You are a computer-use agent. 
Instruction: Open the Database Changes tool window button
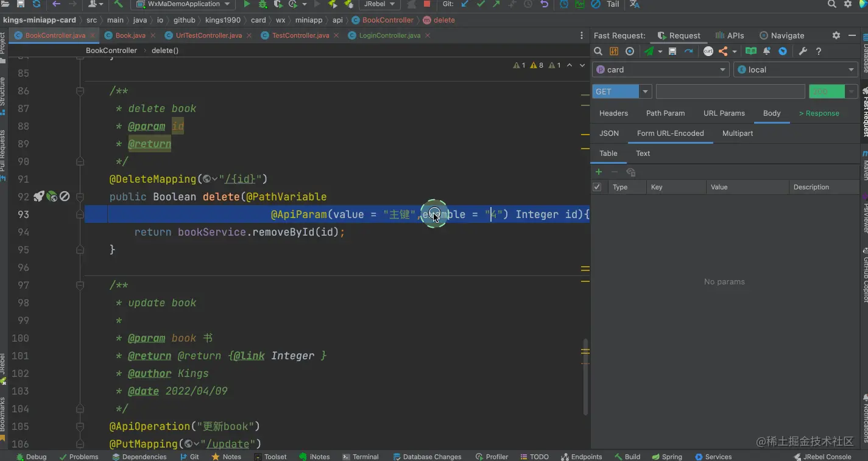(x=427, y=457)
